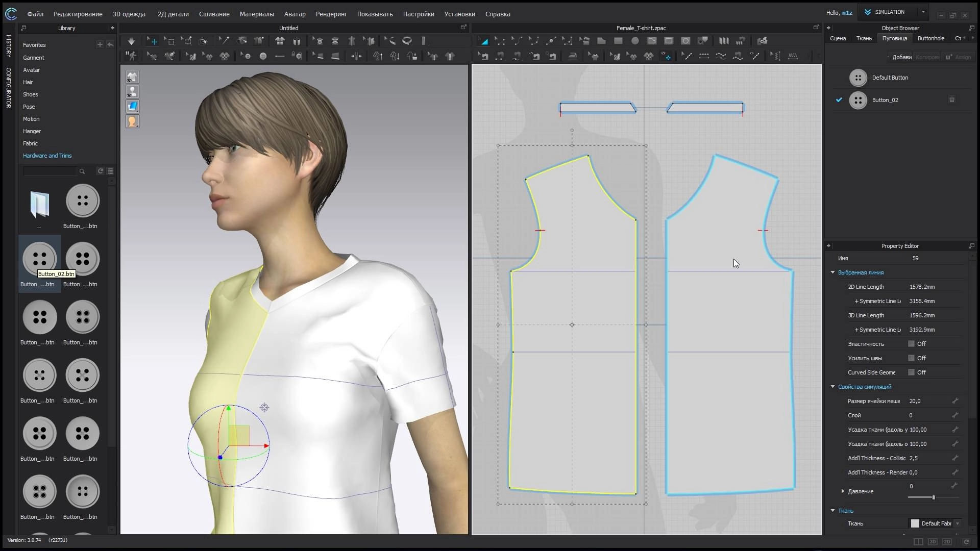The width and height of the screenshot is (980, 551).
Task: Show avatar display options in 3D view
Action: point(132,92)
